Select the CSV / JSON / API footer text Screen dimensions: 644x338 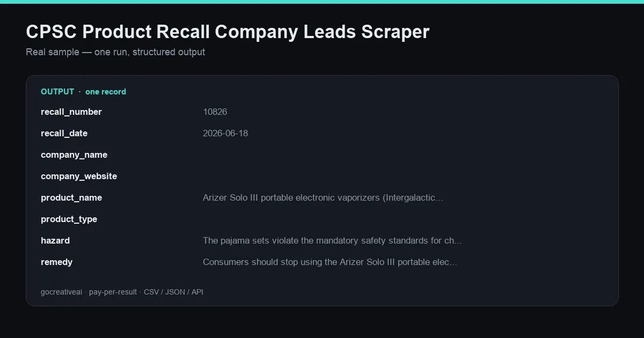point(173,292)
